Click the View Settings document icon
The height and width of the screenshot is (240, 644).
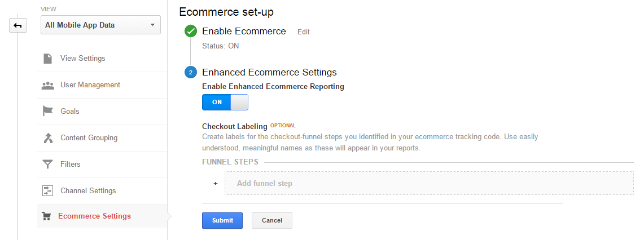(x=48, y=58)
